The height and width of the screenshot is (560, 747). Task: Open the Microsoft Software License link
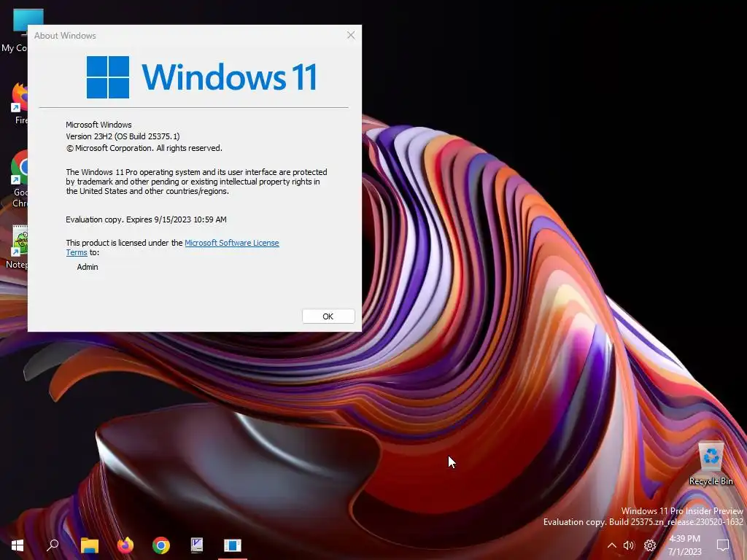(x=231, y=243)
